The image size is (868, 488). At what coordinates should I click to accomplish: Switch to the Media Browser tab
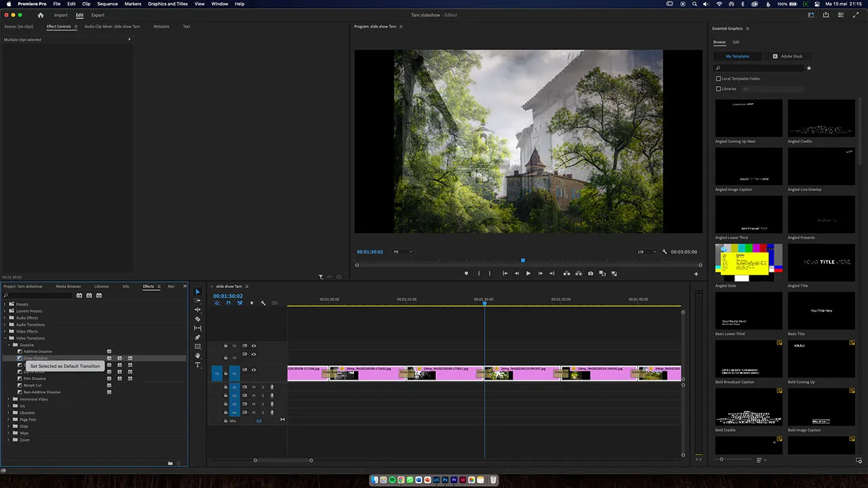point(68,286)
